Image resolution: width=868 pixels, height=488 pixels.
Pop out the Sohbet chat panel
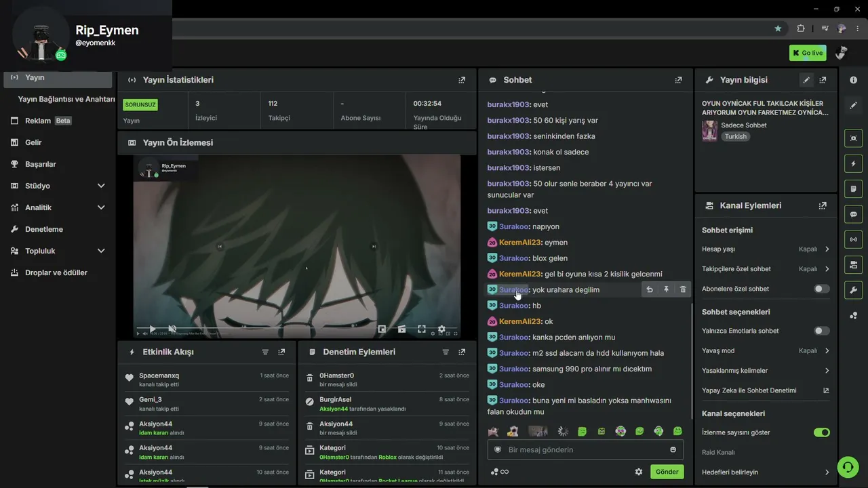tap(678, 80)
